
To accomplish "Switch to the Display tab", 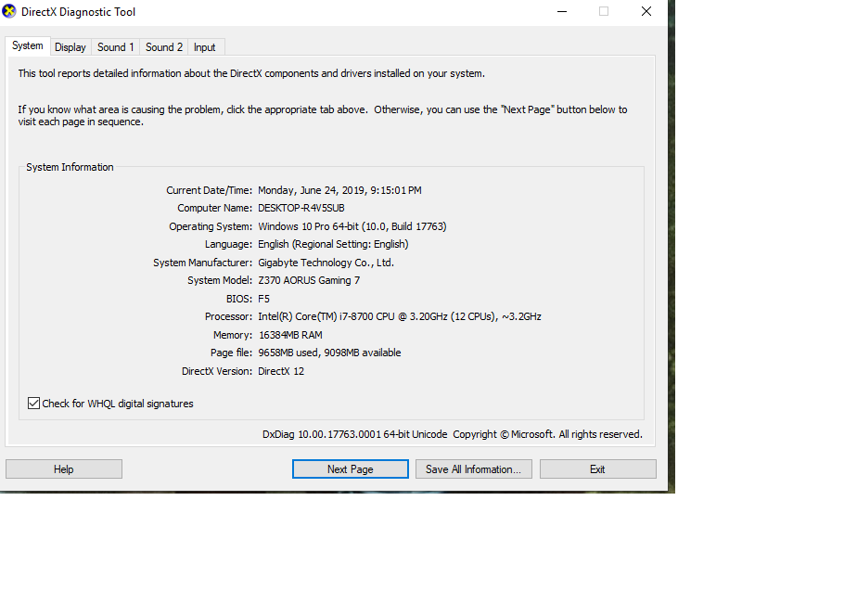I will tap(70, 47).
